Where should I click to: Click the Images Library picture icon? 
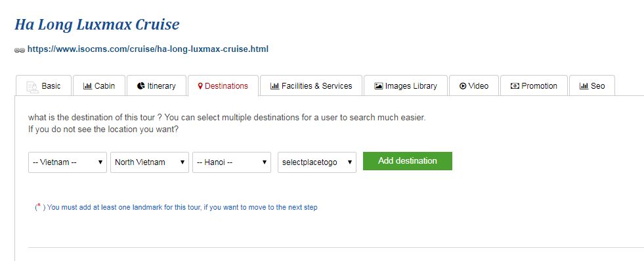pyautogui.click(x=379, y=86)
